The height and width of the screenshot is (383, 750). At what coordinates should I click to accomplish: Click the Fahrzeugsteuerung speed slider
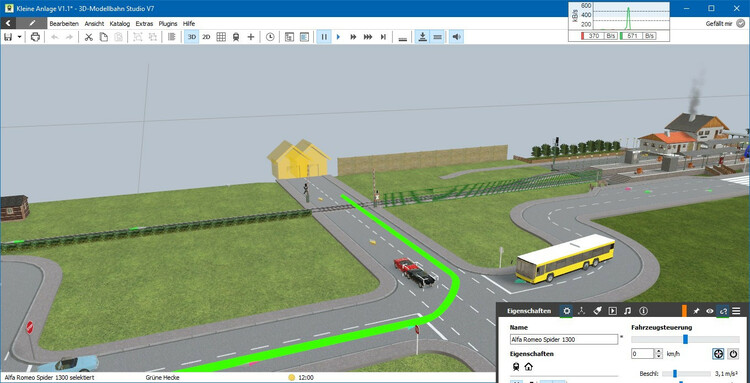click(685, 339)
